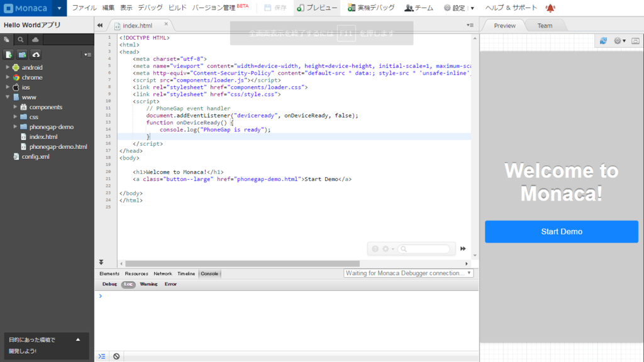The width and height of the screenshot is (644, 362).
Task: Select the index.html editor tab
Action: (137, 25)
